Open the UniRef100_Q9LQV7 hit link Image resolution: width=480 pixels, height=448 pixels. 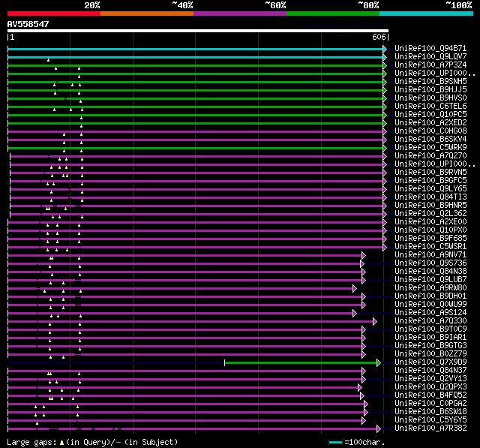pos(430,56)
